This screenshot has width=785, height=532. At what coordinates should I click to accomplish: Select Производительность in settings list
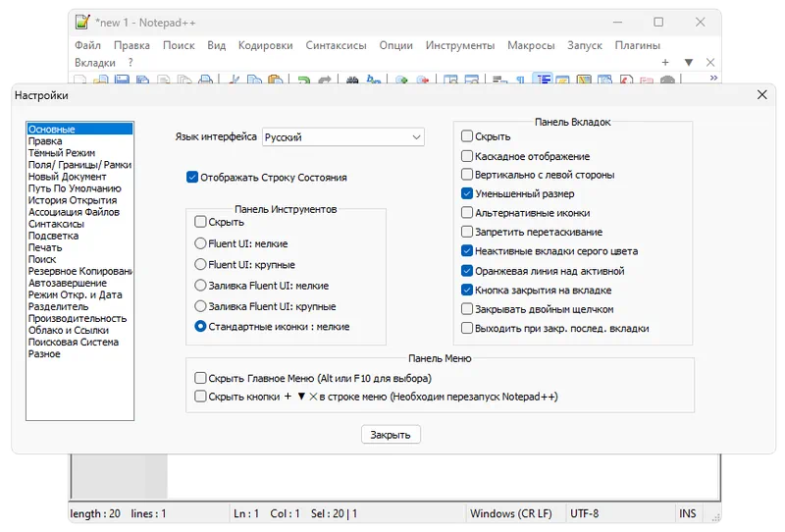(78, 318)
